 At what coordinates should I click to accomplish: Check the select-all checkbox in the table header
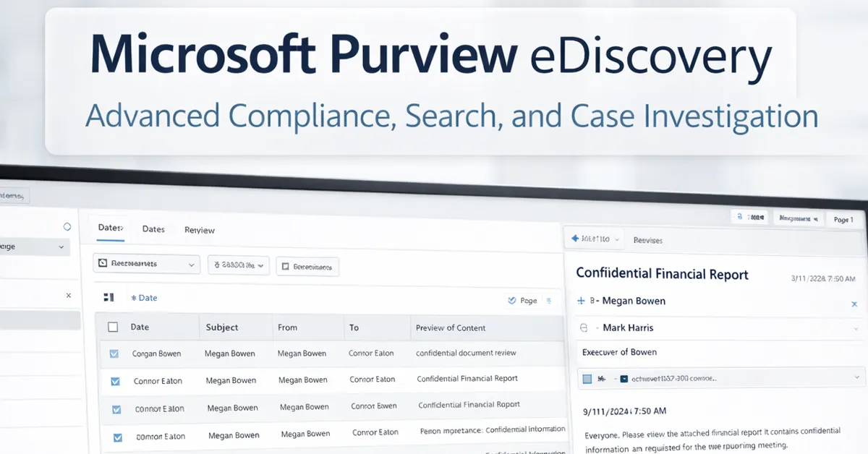(113, 327)
